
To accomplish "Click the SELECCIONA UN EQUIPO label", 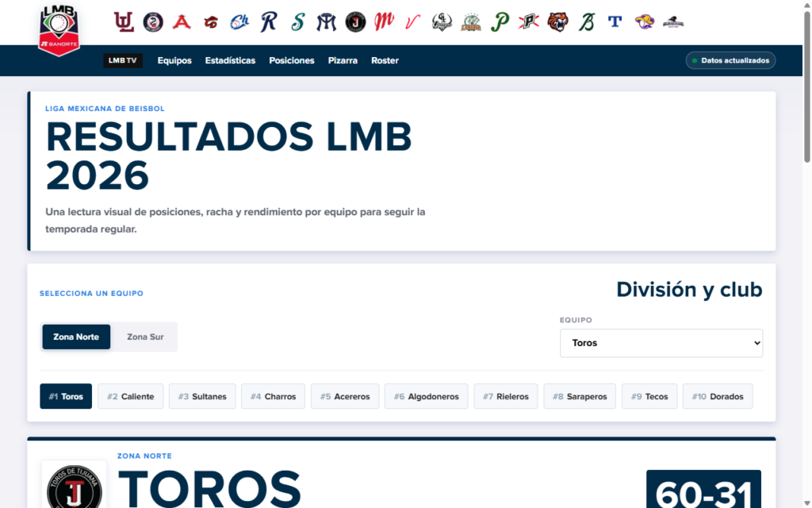I will 92,294.
